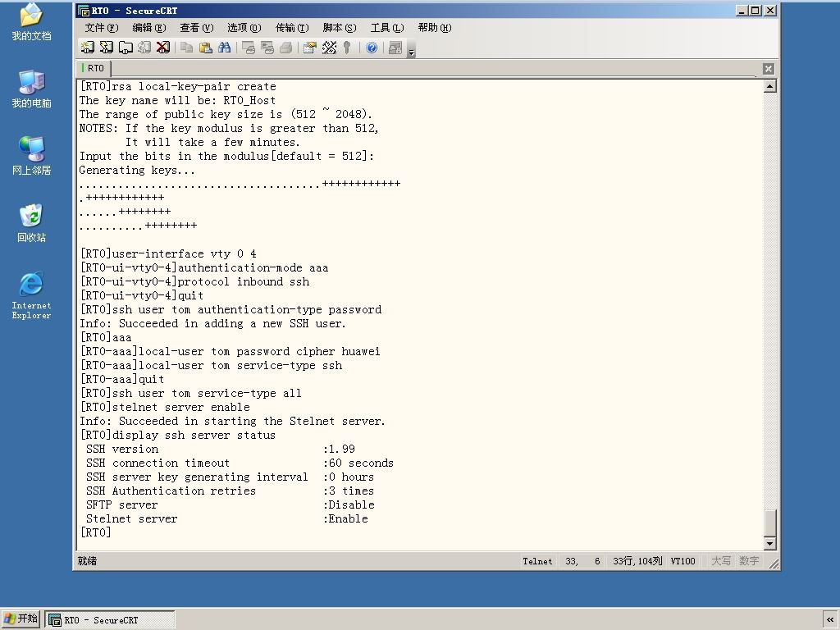Click 数字 num lock indicator
This screenshot has width=840, height=630.
tap(749, 561)
